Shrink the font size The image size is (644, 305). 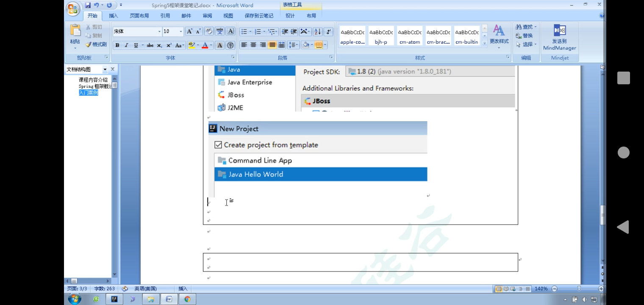tap(198, 31)
